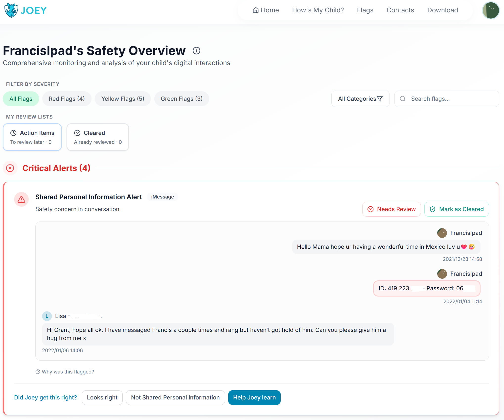
Task: Click the home icon in the navigation bar
Action: tap(256, 10)
